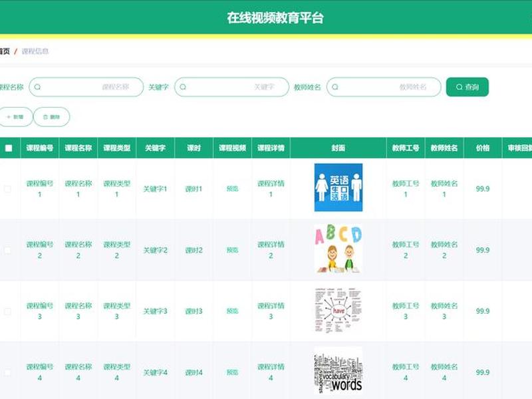Open 预览 video link for 课程编号4 row
This screenshot has height=399, width=532.
232,372
